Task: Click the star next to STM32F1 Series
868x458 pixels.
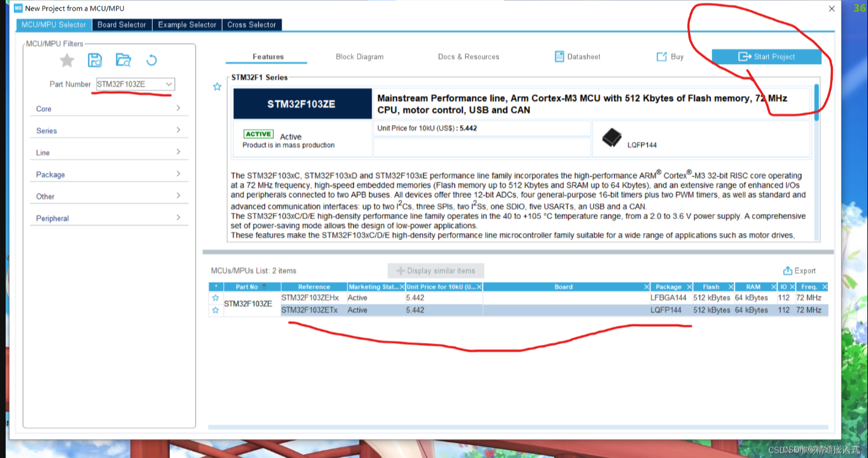Action: (217, 87)
